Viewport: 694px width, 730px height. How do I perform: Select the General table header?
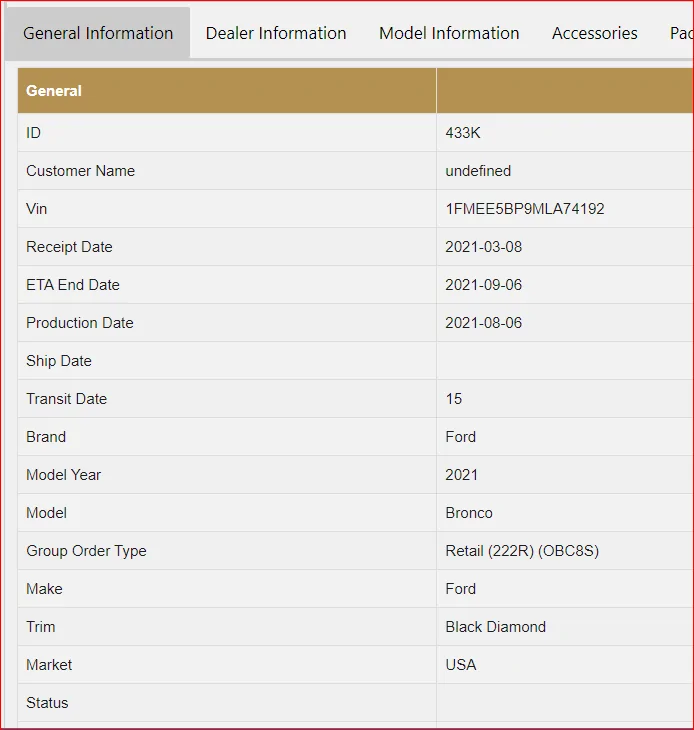pyautogui.click(x=54, y=91)
